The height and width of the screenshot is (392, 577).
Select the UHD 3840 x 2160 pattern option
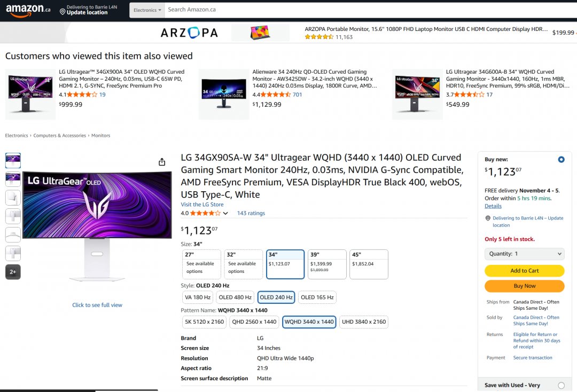coord(364,322)
